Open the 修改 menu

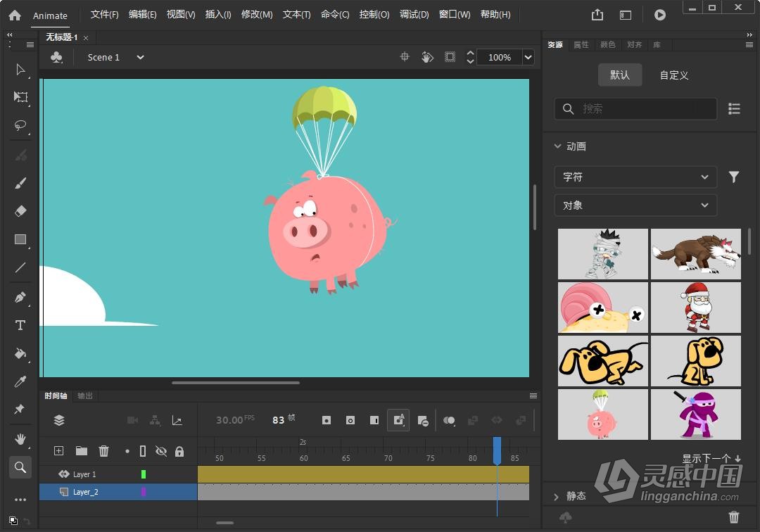[256, 14]
